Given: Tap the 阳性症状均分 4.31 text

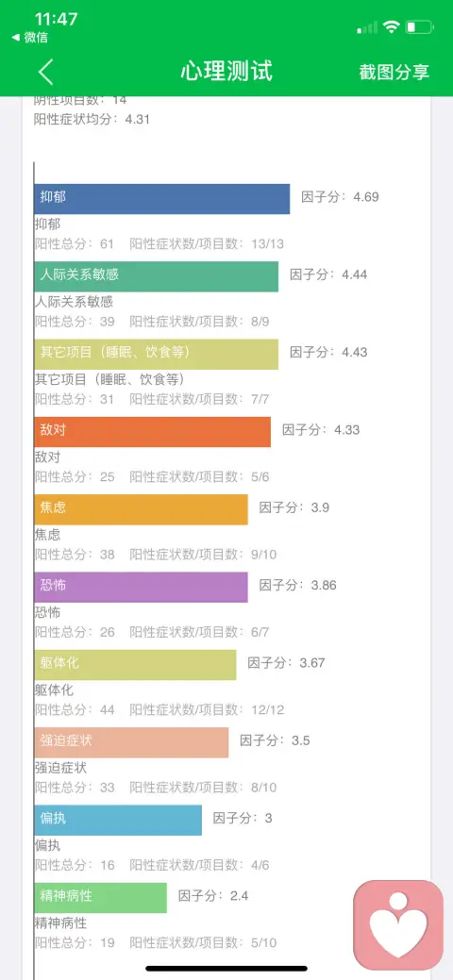Looking at the screenshot, I should pyautogui.click(x=92, y=119).
